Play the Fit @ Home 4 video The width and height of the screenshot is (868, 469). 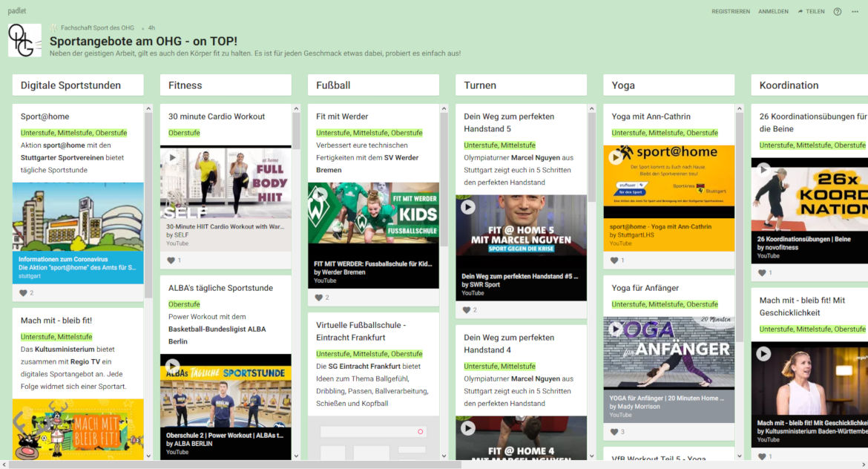[468, 429]
